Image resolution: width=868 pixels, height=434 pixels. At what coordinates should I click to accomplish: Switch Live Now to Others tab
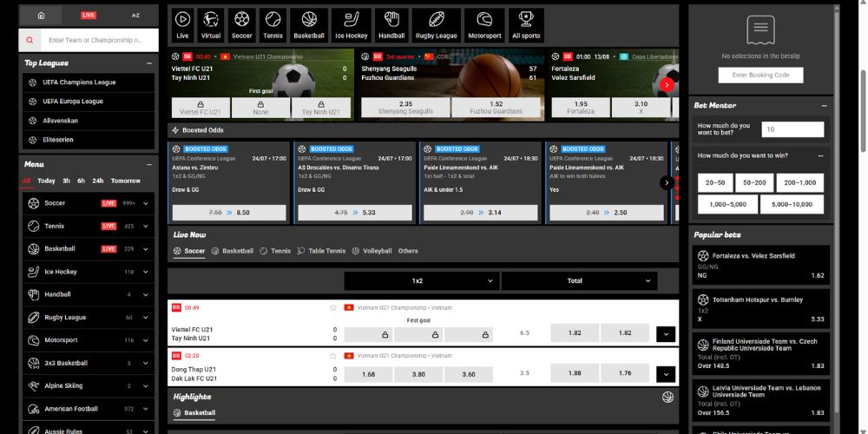(408, 251)
